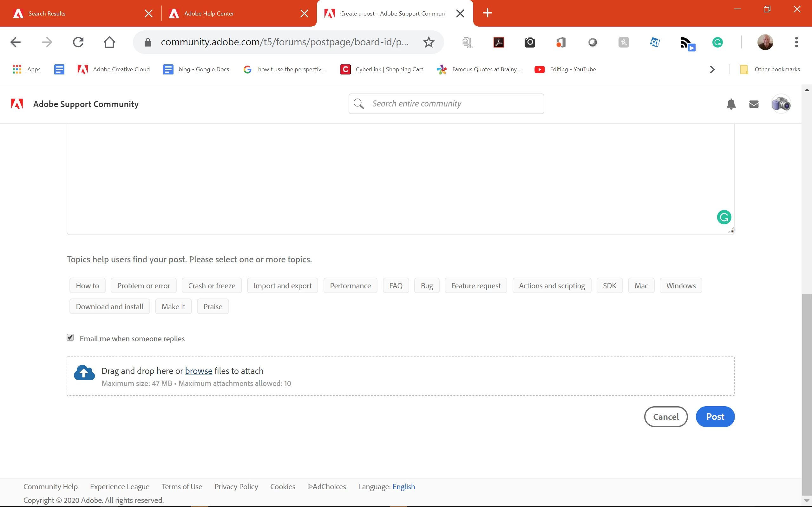812x507 pixels.
Task: Click the camera screenshot extension icon
Action: [529, 42]
